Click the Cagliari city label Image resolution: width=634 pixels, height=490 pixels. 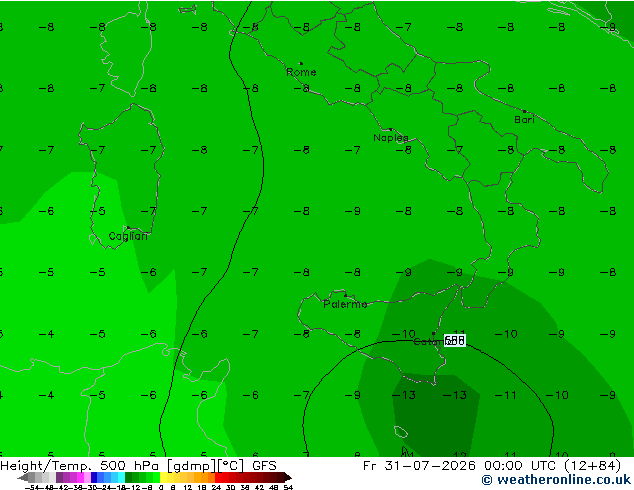click(x=128, y=236)
